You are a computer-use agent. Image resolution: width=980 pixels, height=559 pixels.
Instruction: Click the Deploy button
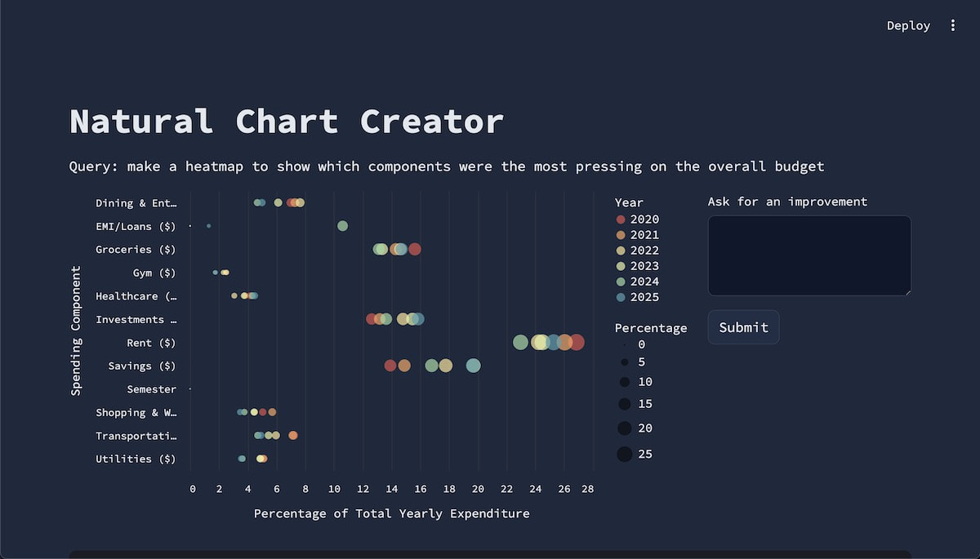click(908, 25)
